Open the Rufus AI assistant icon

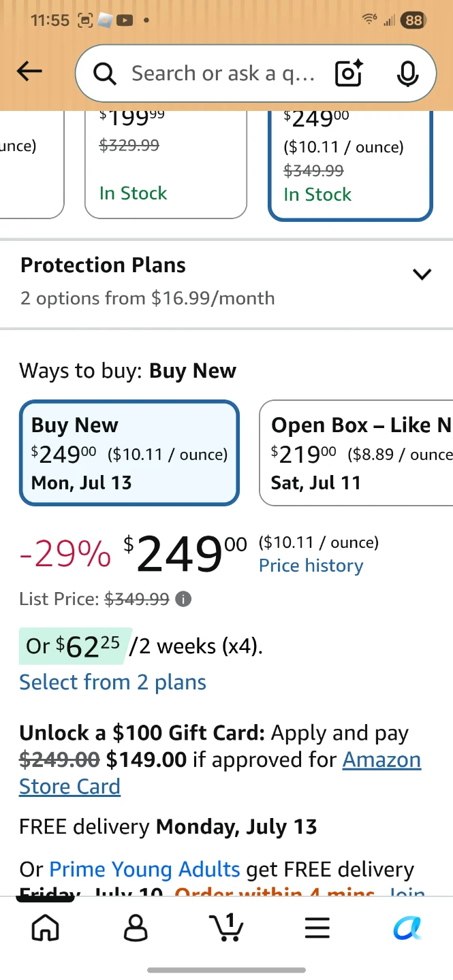click(407, 927)
